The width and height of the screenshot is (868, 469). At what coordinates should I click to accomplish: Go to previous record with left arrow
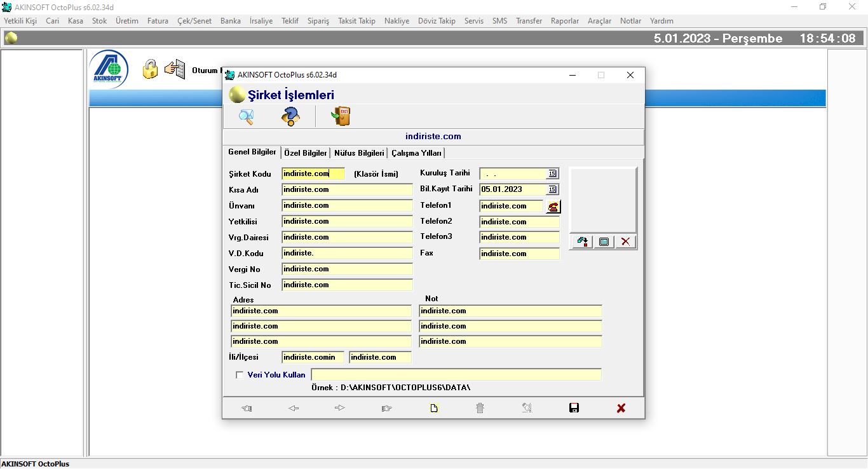click(294, 408)
